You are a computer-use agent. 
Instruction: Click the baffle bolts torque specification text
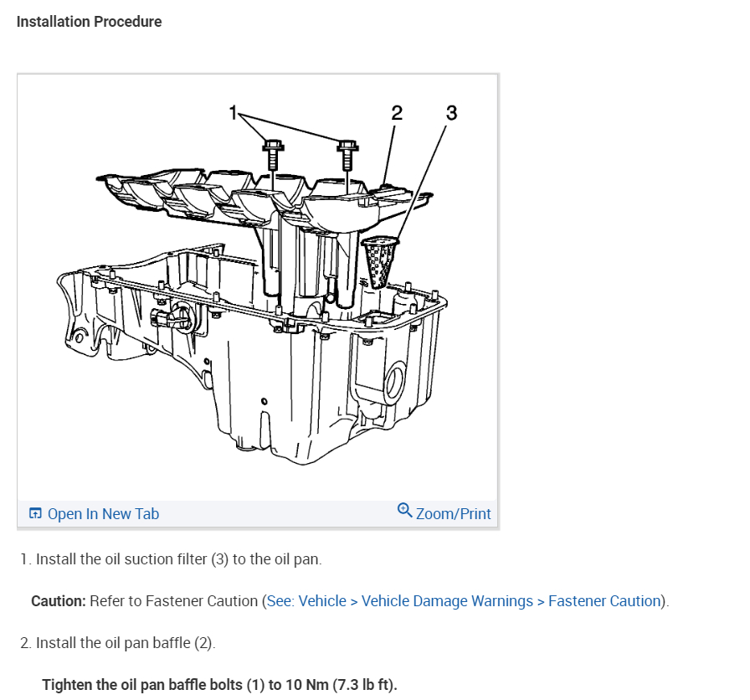pos(219,684)
